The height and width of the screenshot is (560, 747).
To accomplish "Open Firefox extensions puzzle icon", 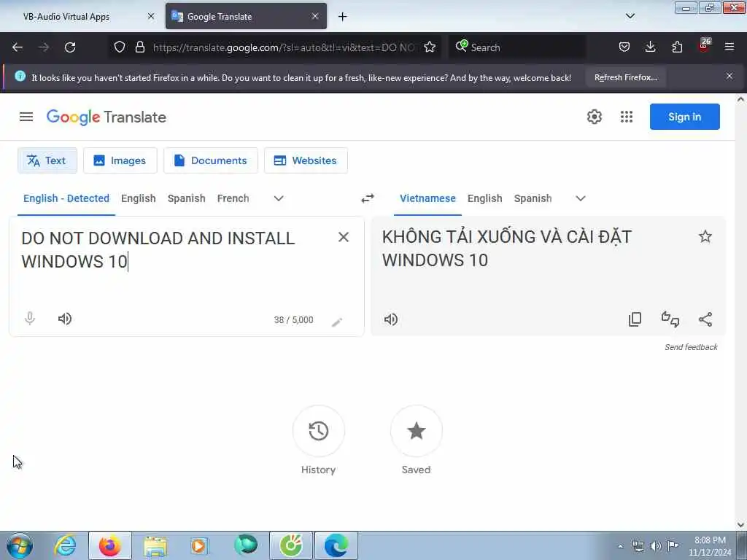I will click(677, 47).
